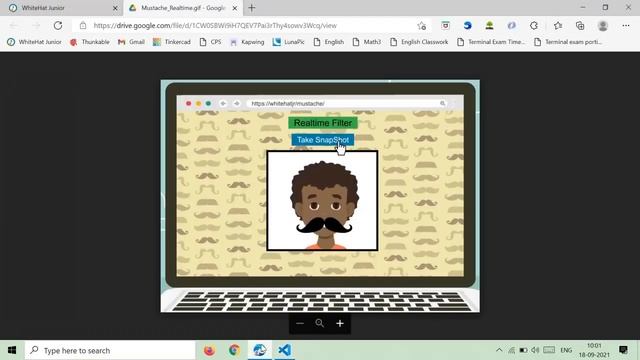Open the Terminal Exam Time bookmark
This screenshot has width=640, height=360.
(491, 42)
